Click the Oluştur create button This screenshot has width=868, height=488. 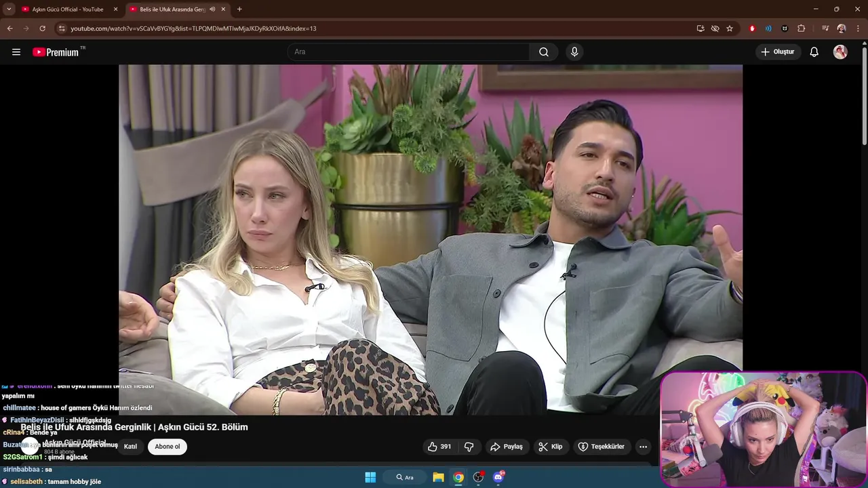(778, 52)
